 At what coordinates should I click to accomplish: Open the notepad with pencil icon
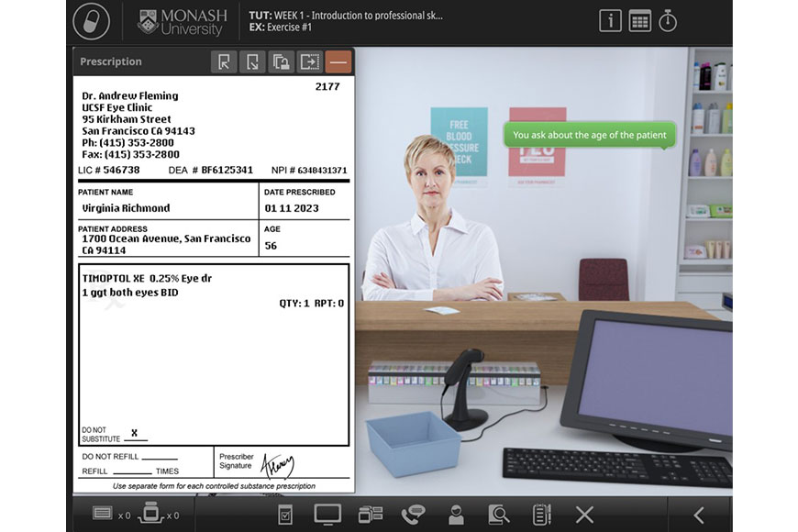point(541,515)
